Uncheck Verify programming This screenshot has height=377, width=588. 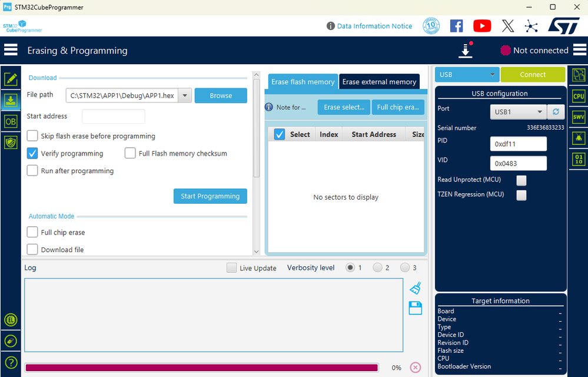32,153
